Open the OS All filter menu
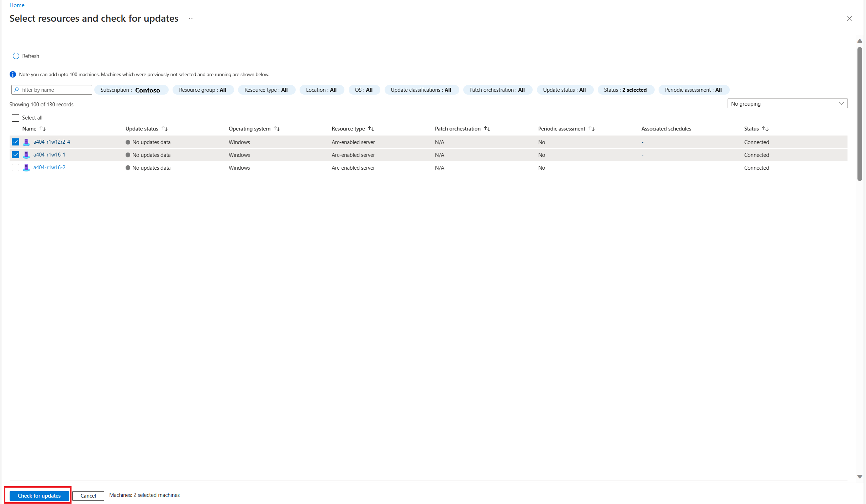The height and width of the screenshot is (504, 866). click(364, 89)
